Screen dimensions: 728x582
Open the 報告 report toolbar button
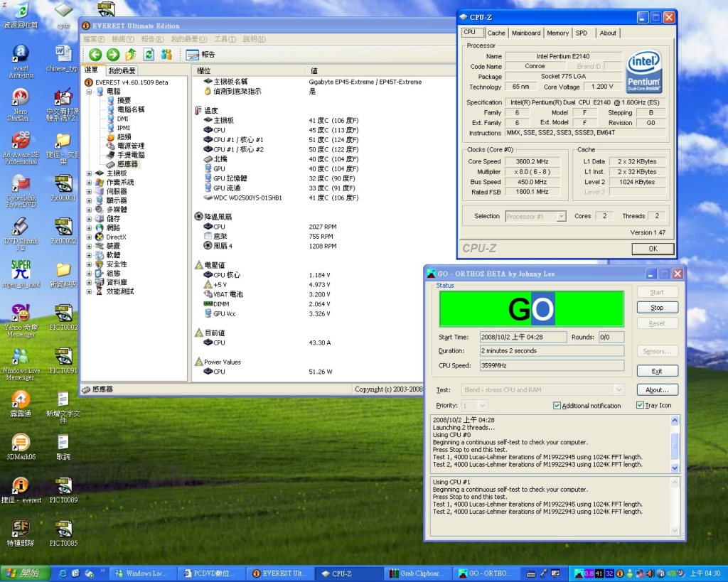pos(200,55)
